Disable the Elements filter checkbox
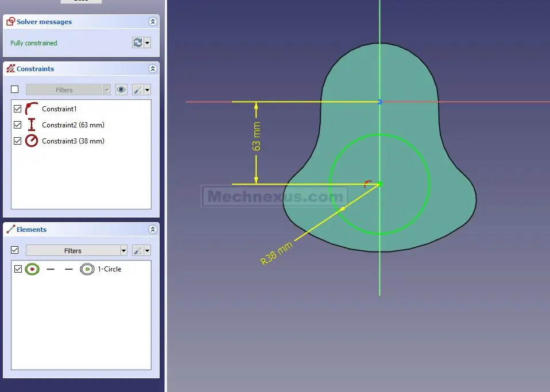 tap(15, 250)
